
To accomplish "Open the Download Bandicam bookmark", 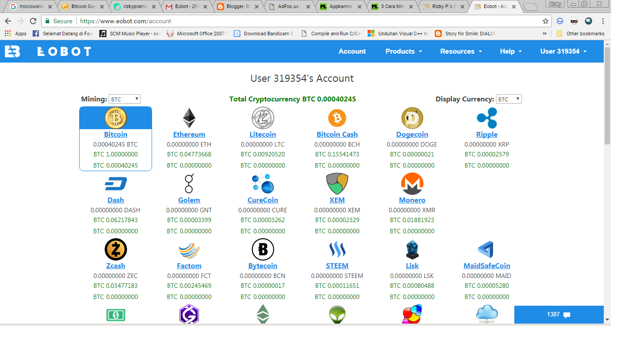I will pos(264,34).
